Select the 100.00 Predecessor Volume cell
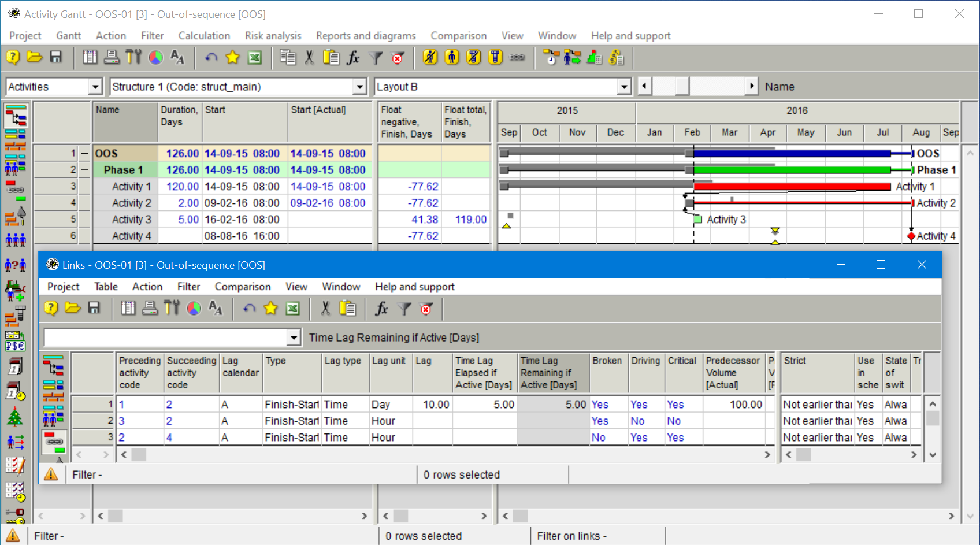This screenshot has width=980, height=545. tap(734, 405)
